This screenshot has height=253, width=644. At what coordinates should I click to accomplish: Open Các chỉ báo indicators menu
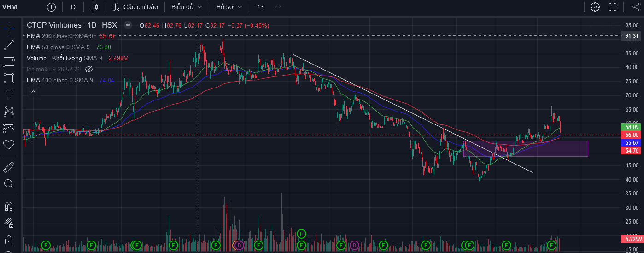135,7
